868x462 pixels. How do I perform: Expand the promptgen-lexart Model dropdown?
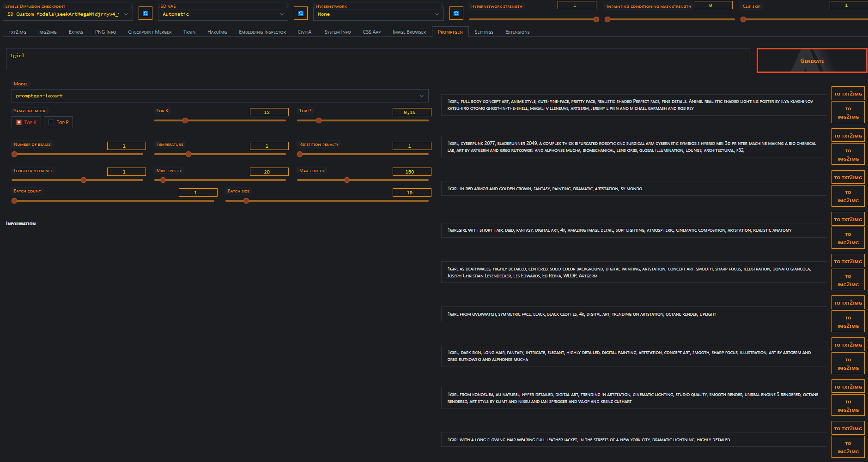(x=220, y=96)
